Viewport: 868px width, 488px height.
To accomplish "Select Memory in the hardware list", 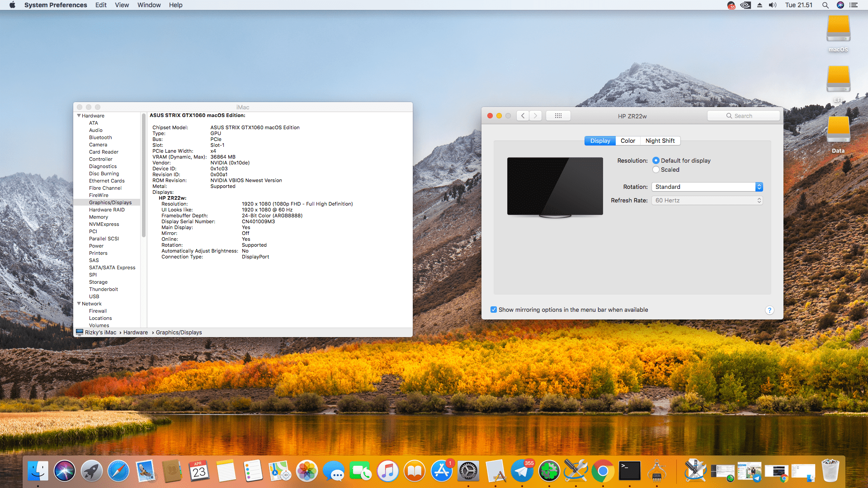I will point(99,217).
